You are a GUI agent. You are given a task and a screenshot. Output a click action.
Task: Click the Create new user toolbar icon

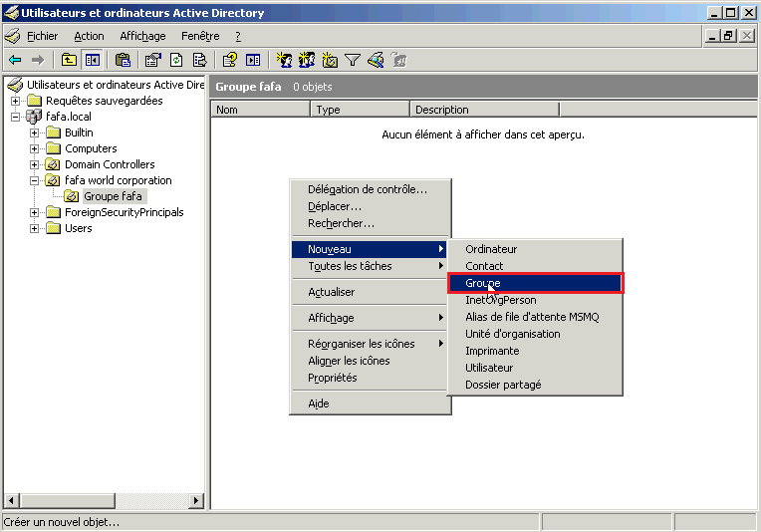point(284,60)
